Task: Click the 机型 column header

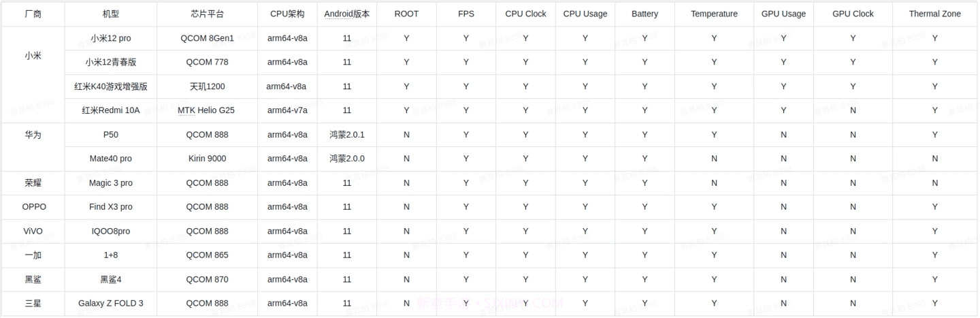Action: click(110, 14)
